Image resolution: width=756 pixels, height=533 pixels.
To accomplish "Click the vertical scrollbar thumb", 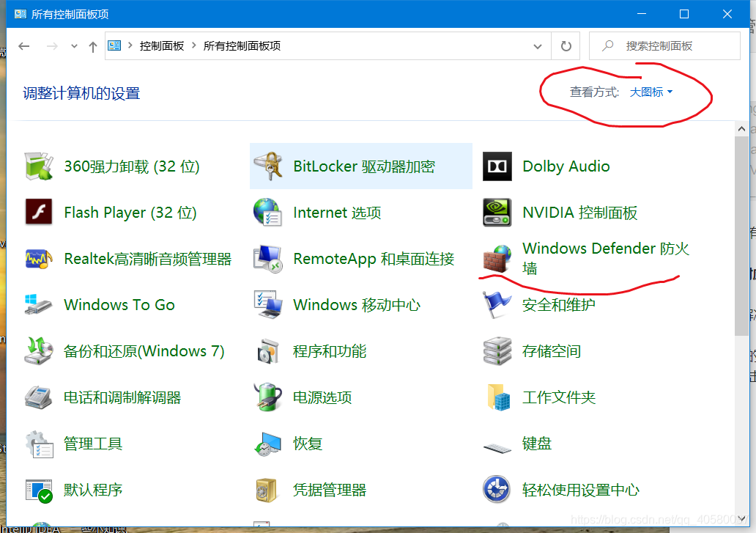I will (741, 236).
